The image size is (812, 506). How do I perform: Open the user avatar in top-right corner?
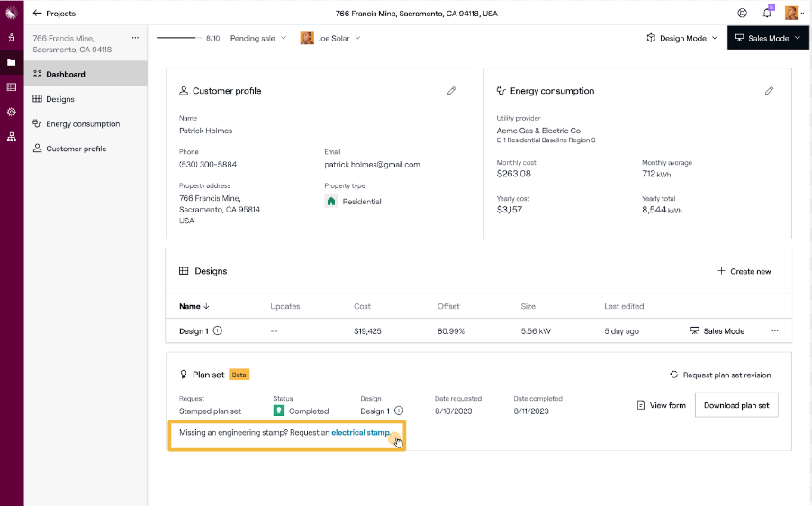pos(791,14)
